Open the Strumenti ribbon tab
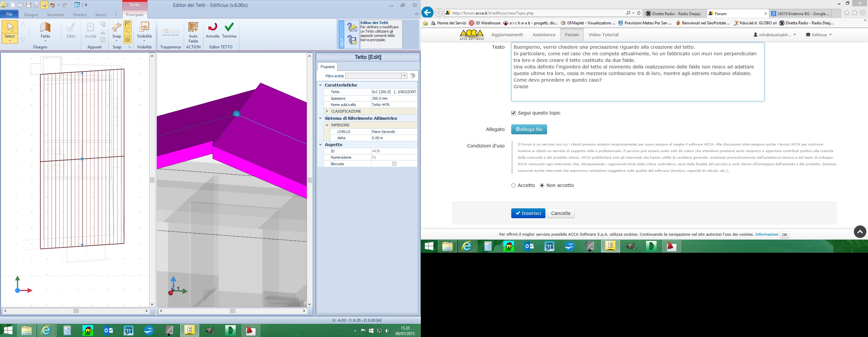This screenshot has height=337, width=868. (56, 15)
